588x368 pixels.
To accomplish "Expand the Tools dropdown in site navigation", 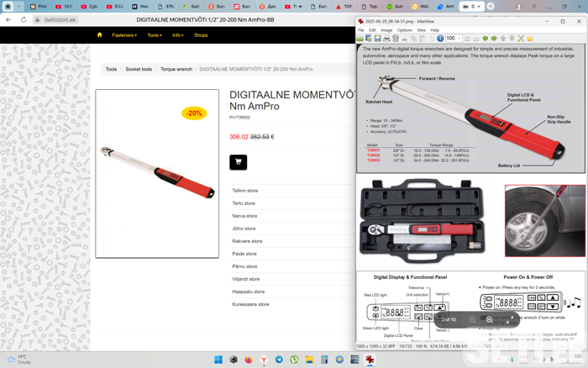I will [155, 35].
